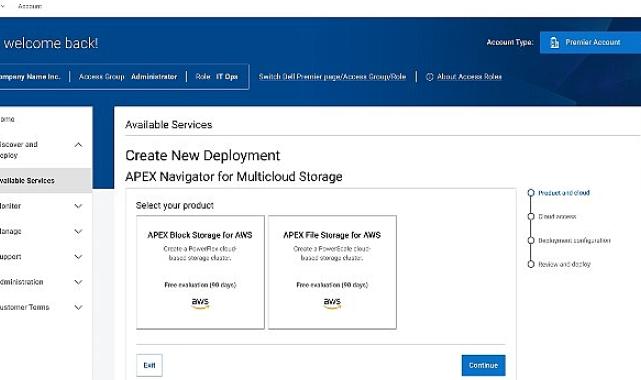Click Free evaluation text in File Storage card
The width and height of the screenshot is (641, 380).
tap(332, 285)
